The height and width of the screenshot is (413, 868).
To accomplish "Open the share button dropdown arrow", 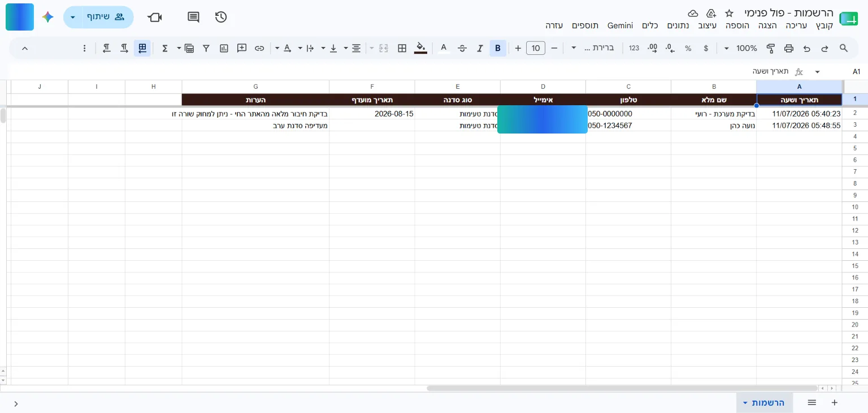I will 73,17.
